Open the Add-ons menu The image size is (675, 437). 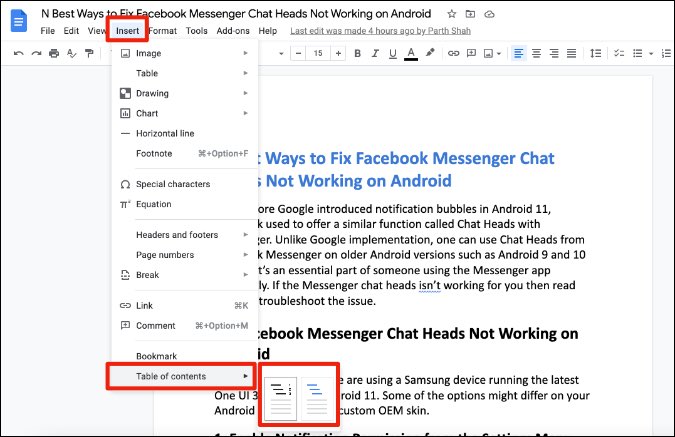click(x=233, y=31)
